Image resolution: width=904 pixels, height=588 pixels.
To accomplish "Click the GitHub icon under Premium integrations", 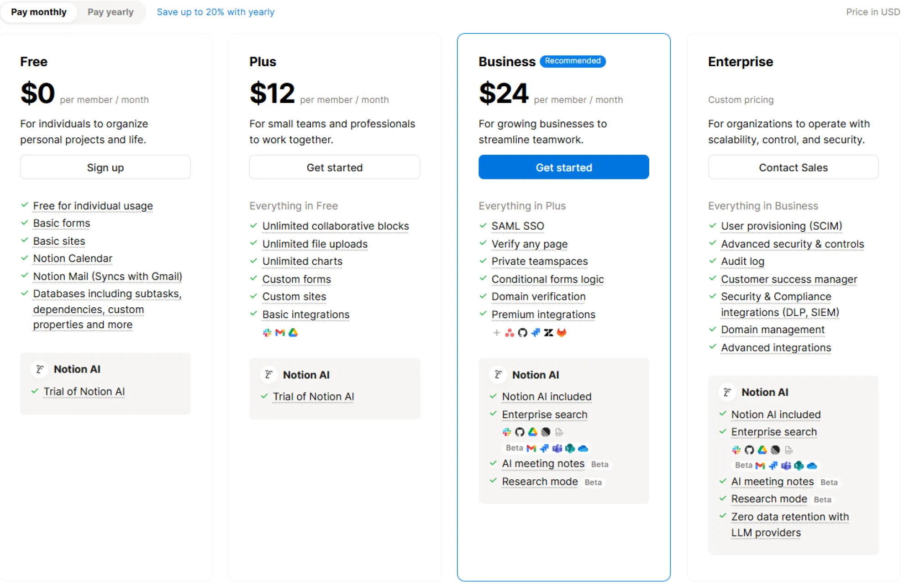I will pyautogui.click(x=523, y=333).
